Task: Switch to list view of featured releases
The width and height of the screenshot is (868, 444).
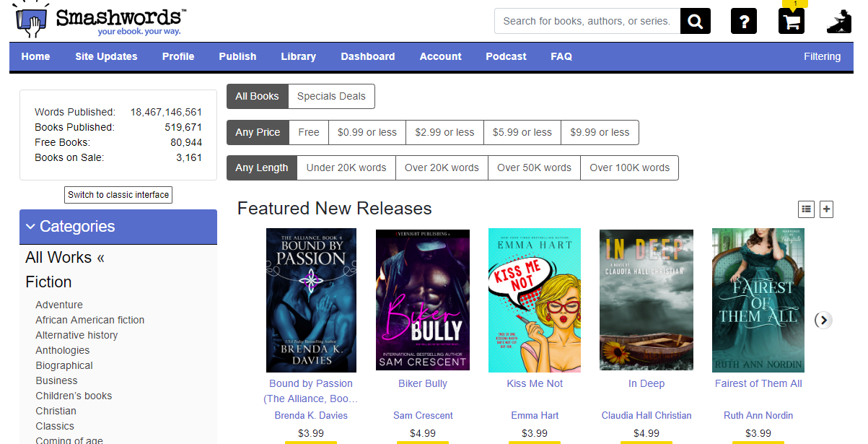Action: 806,209
